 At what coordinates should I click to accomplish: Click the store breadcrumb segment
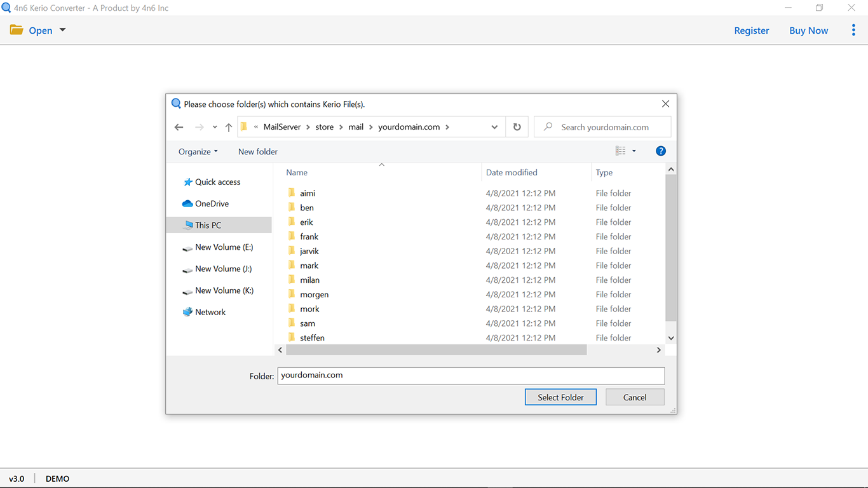(x=324, y=127)
